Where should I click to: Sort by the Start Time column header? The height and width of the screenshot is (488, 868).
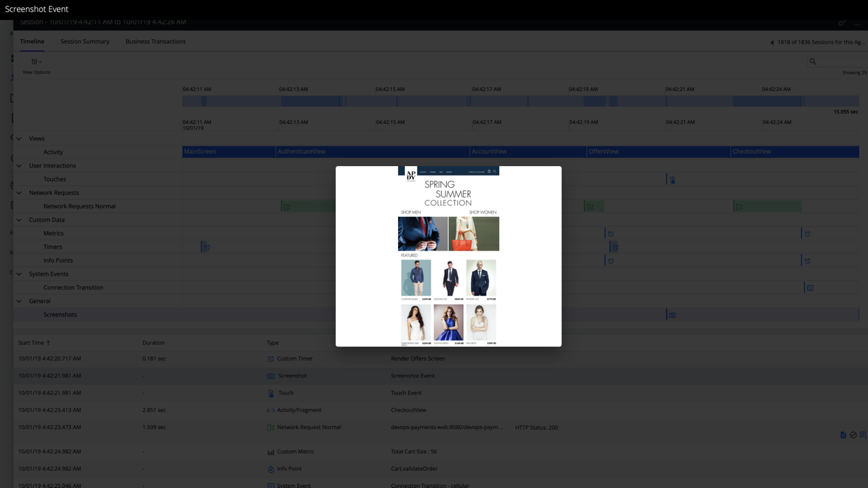(x=34, y=342)
